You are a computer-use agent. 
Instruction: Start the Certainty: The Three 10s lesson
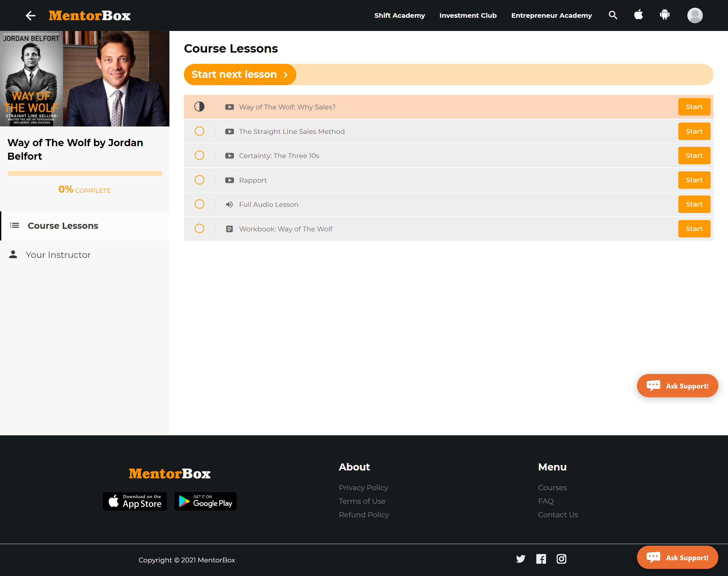click(x=694, y=156)
